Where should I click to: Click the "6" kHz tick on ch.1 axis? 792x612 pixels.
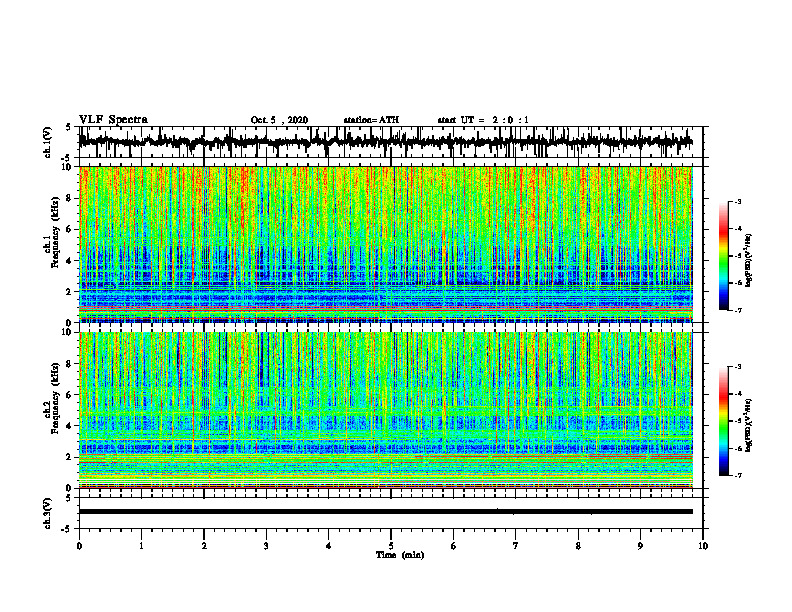70,229
